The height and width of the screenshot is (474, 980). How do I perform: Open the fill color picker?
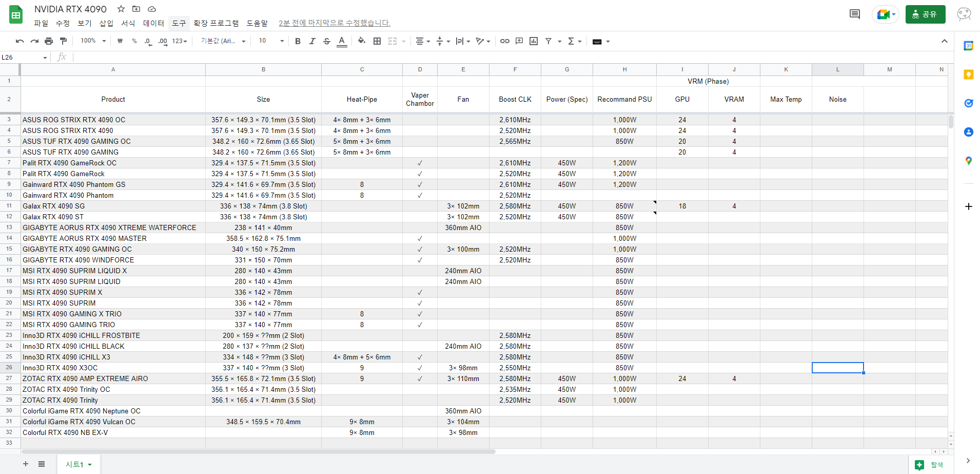pyautogui.click(x=362, y=41)
